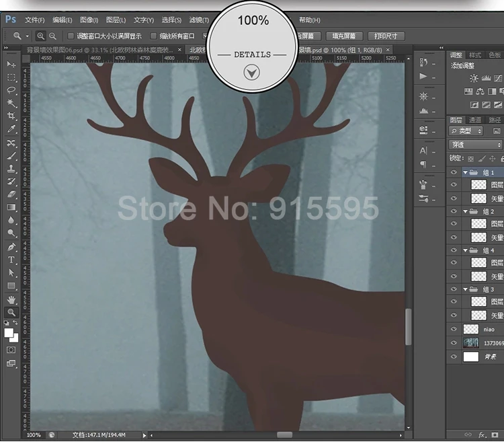
Task: Add a Levels adjustment
Action: tap(486, 78)
